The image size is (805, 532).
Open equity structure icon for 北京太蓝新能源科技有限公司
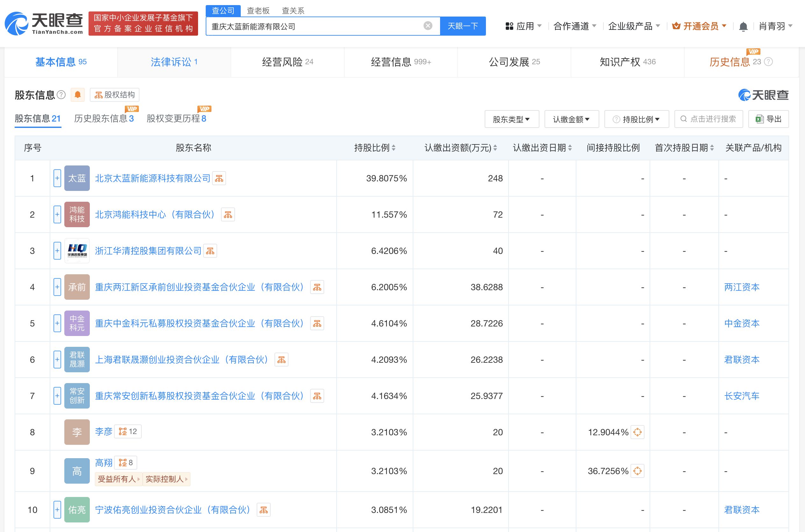click(x=219, y=178)
